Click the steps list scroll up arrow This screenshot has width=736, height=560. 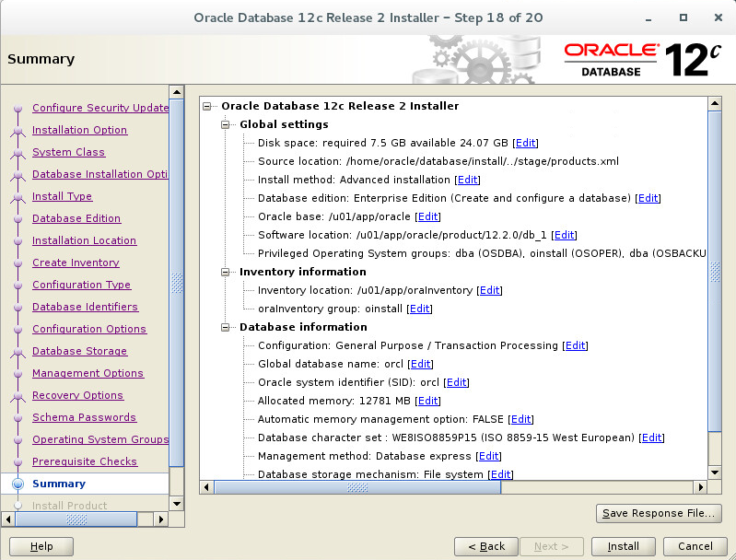(x=177, y=92)
